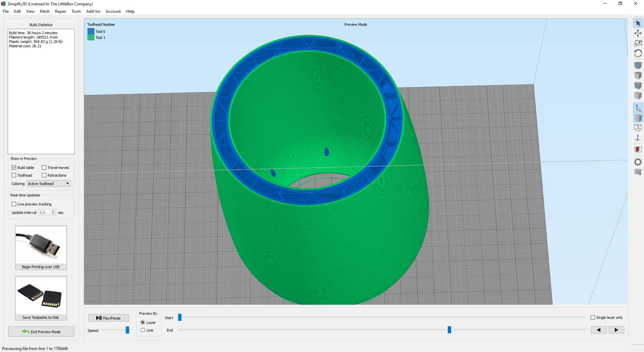
Task: Enable the Retractions checkbox
Action: point(44,175)
